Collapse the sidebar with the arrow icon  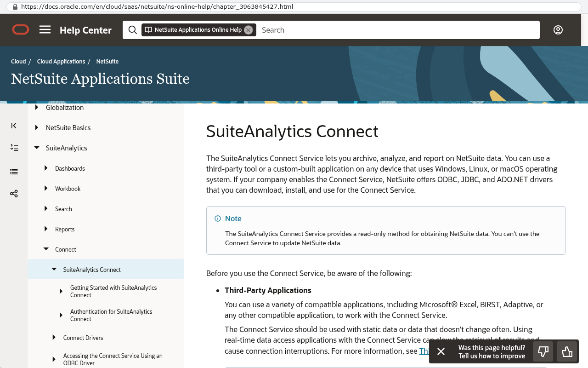14,126
